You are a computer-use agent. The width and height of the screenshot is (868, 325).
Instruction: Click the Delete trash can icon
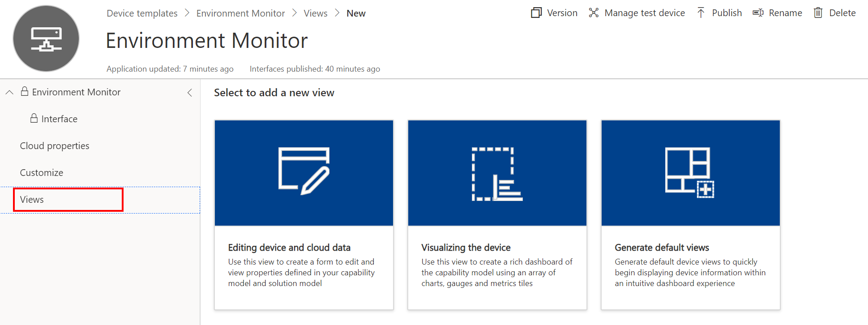tap(818, 13)
